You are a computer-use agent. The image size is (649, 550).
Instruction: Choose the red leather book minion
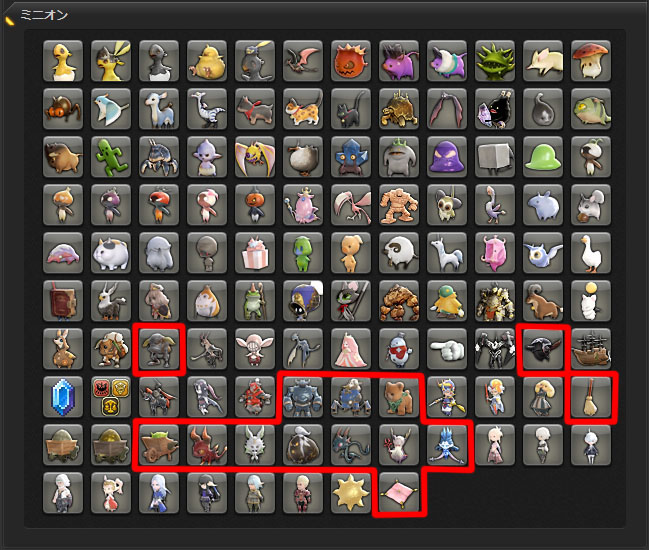click(x=63, y=301)
